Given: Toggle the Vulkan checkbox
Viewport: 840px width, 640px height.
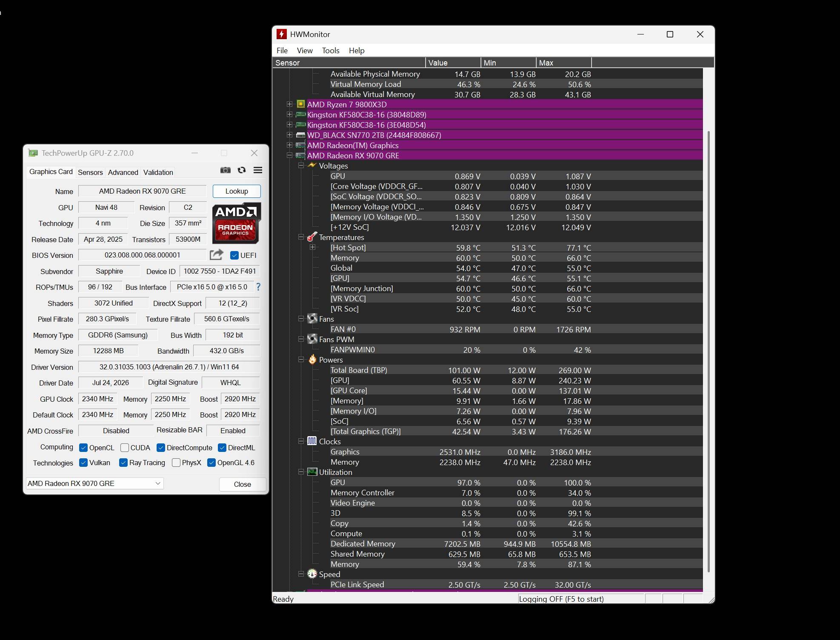Looking at the screenshot, I should click(x=83, y=463).
